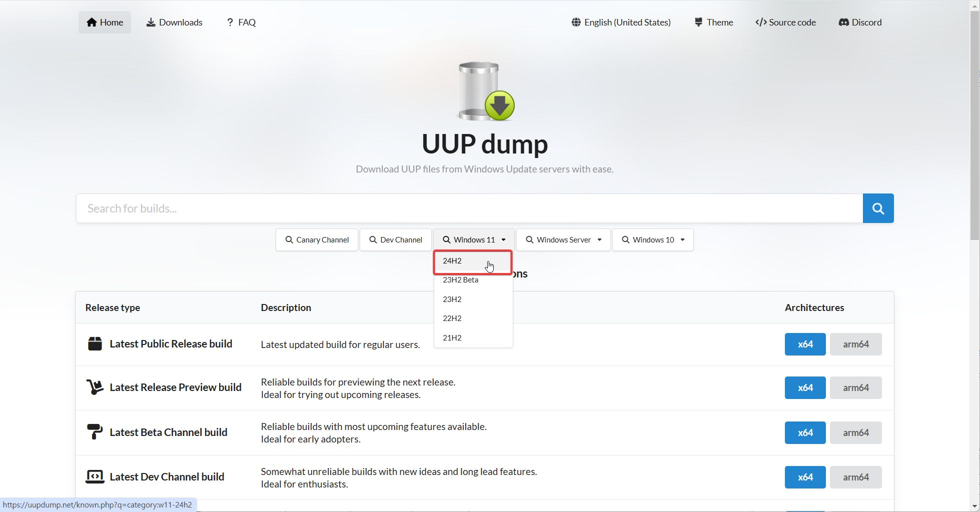Click the Latest Public Release build title

(x=171, y=344)
